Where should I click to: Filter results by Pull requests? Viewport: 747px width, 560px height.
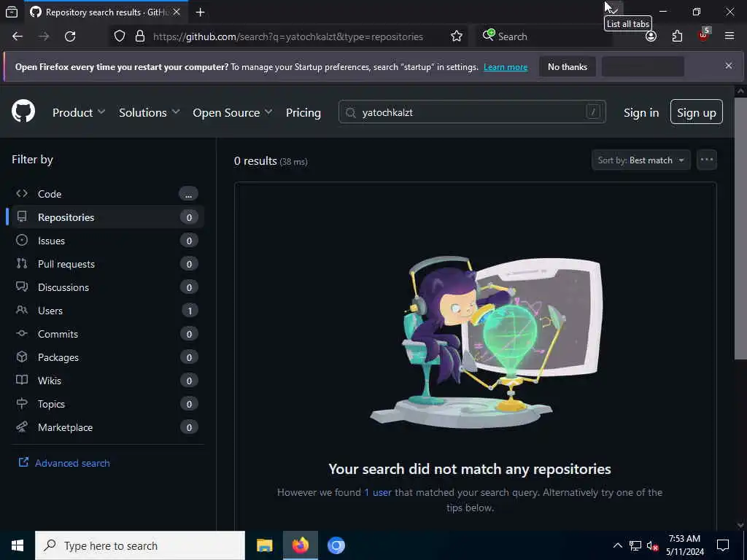[106, 264]
